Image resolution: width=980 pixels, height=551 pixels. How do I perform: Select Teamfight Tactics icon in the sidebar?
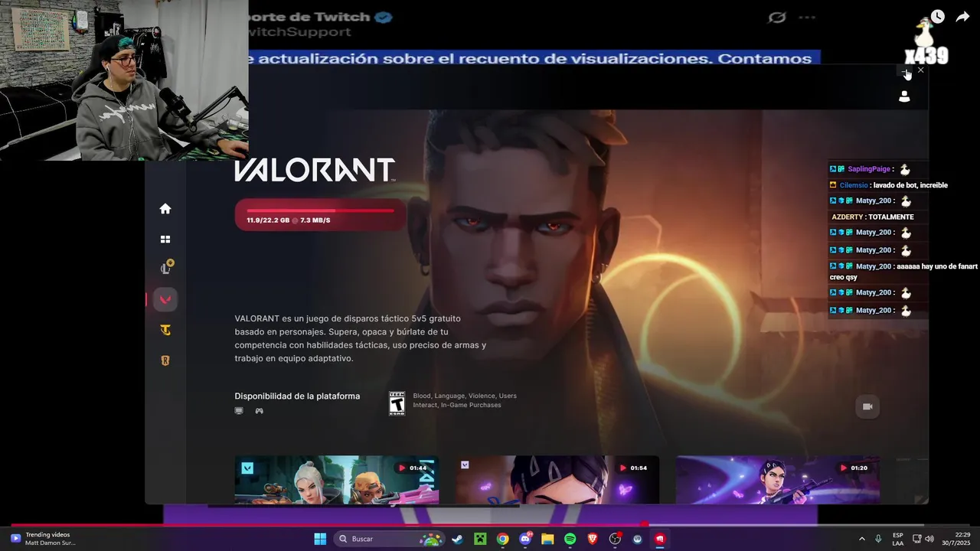[x=165, y=330]
